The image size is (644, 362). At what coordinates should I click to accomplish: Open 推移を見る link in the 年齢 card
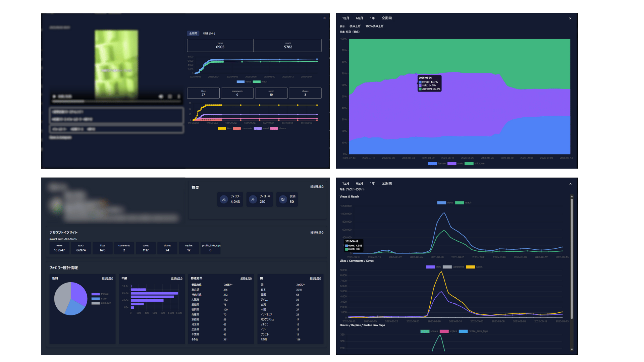coord(176,278)
